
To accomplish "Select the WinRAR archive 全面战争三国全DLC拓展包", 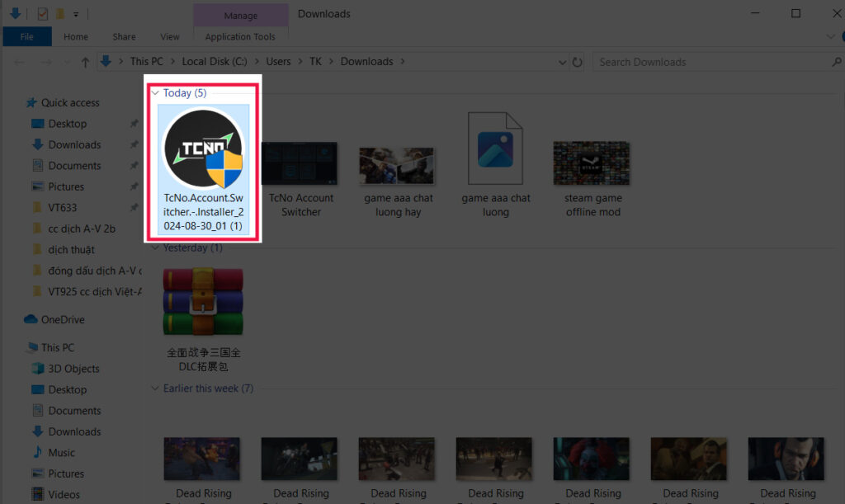I will tap(203, 302).
